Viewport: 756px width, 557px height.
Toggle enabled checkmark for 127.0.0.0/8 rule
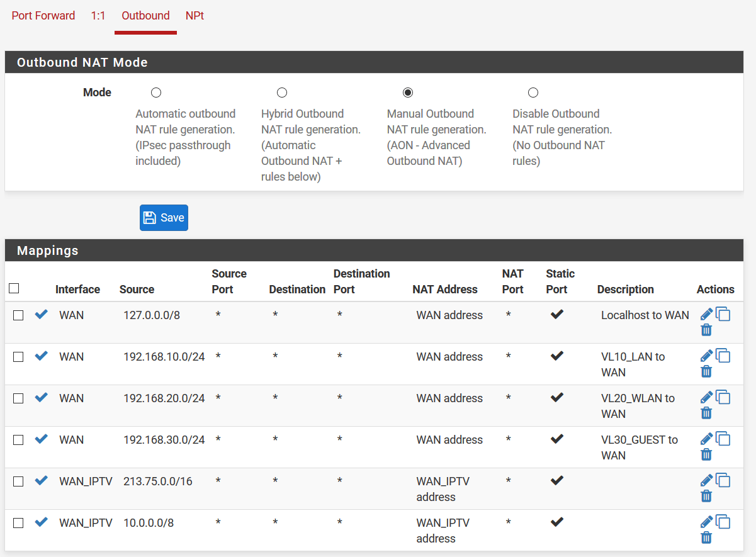coord(42,315)
